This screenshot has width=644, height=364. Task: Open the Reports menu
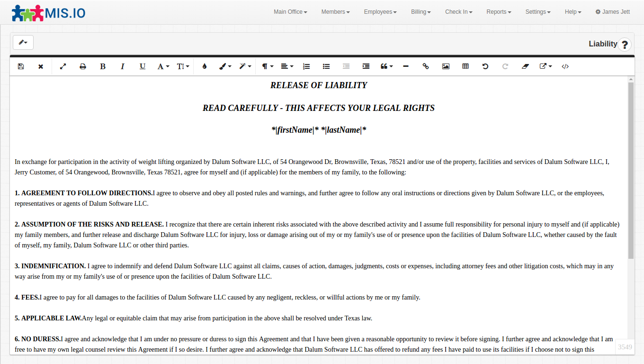coord(499,12)
